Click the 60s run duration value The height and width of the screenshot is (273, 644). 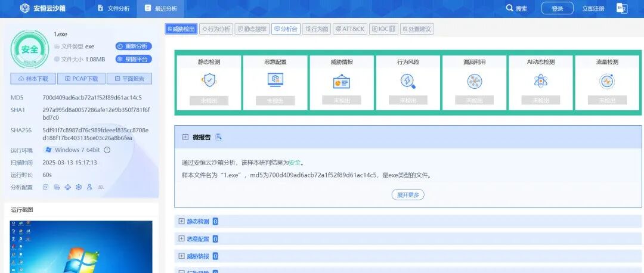pyautogui.click(x=47, y=175)
